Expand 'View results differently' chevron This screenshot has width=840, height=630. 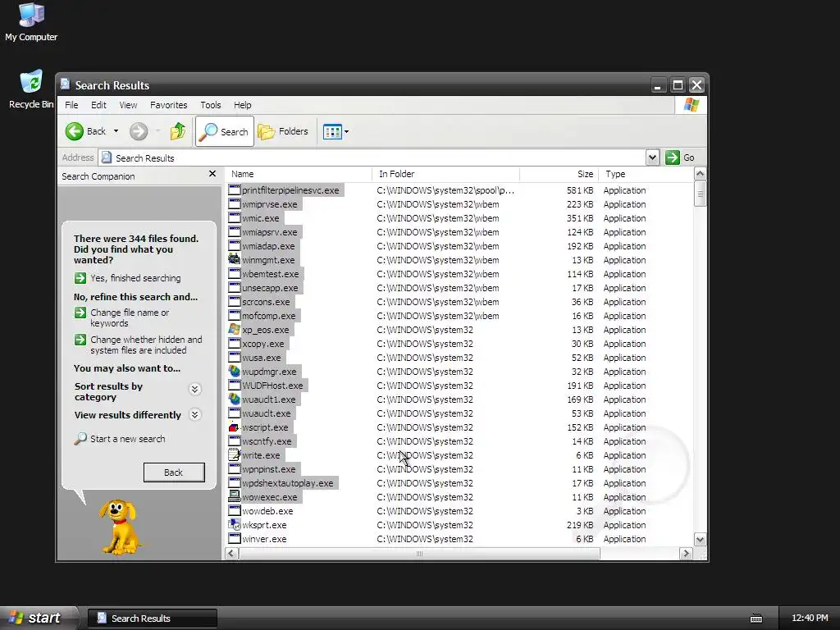point(195,414)
